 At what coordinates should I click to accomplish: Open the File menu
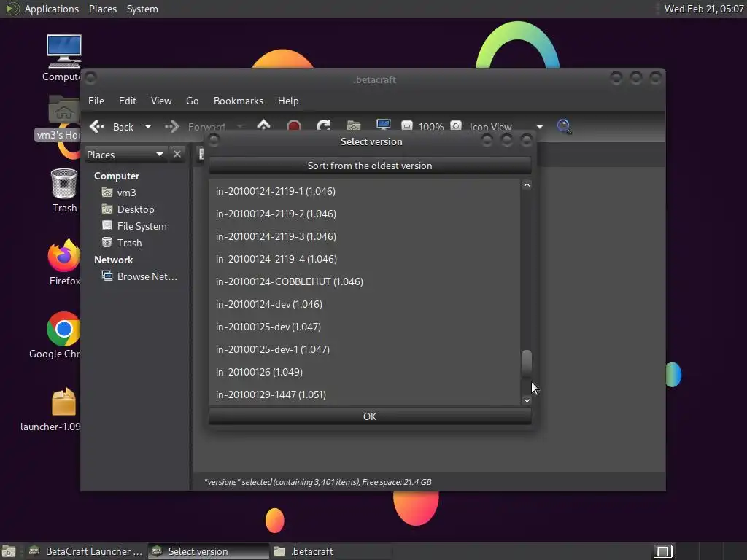click(x=96, y=101)
